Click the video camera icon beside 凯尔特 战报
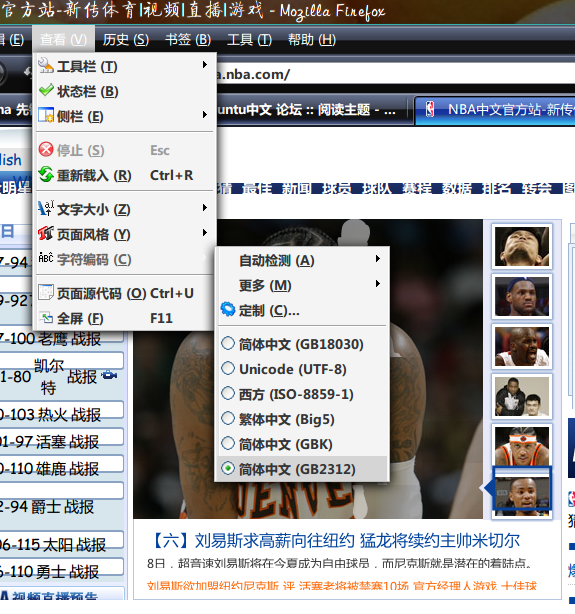This screenshot has width=575, height=614. [109, 376]
